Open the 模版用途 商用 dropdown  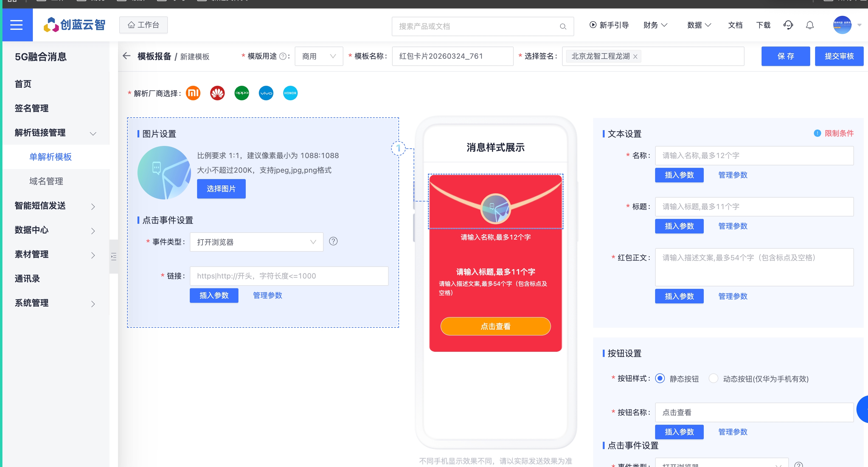[x=318, y=56]
